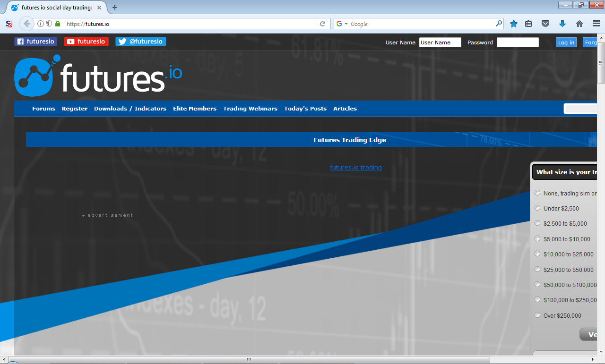Screen dimensions: 605x364
Task: Open the Articles menu item
Action: tap(345, 109)
